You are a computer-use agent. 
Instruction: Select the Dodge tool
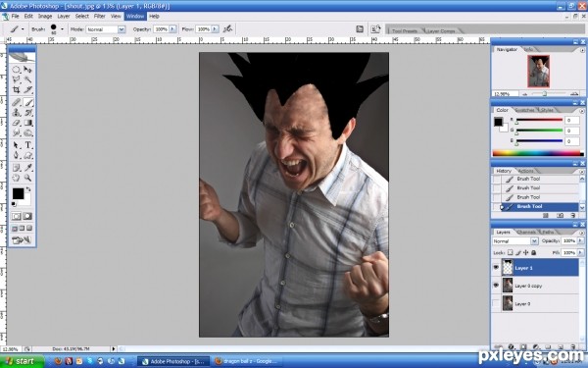(x=27, y=132)
